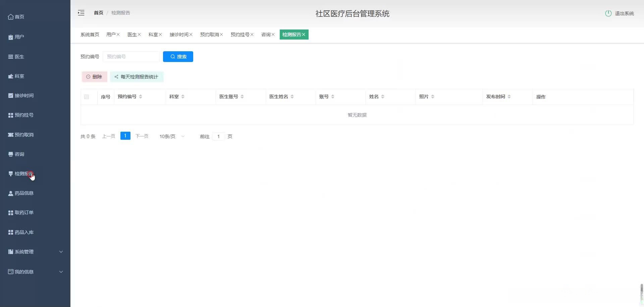Sort table by 预约编号 column
This screenshot has width=644, height=307.
[140, 97]
